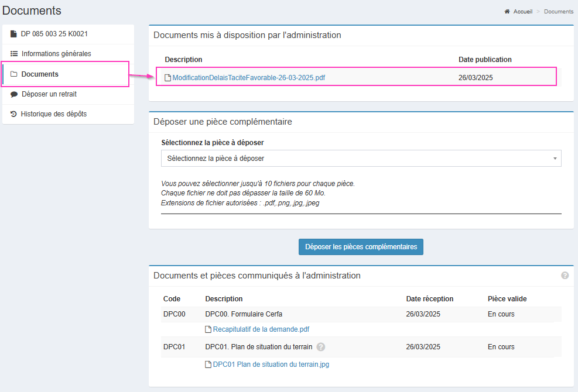The image size is (578, 392).
Task: Click the folder icon next to Documents
Action: point(14,74)
